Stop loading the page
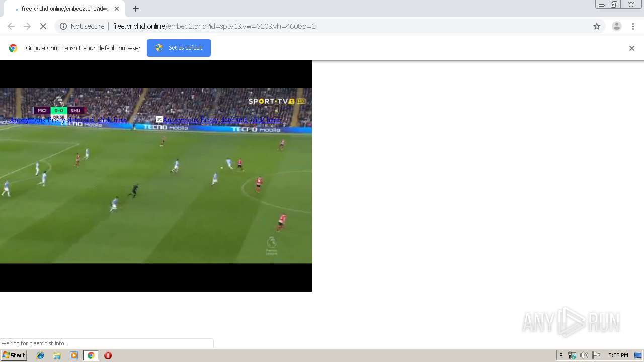Viewport: 644px width, 362px height. click(43, 26)
